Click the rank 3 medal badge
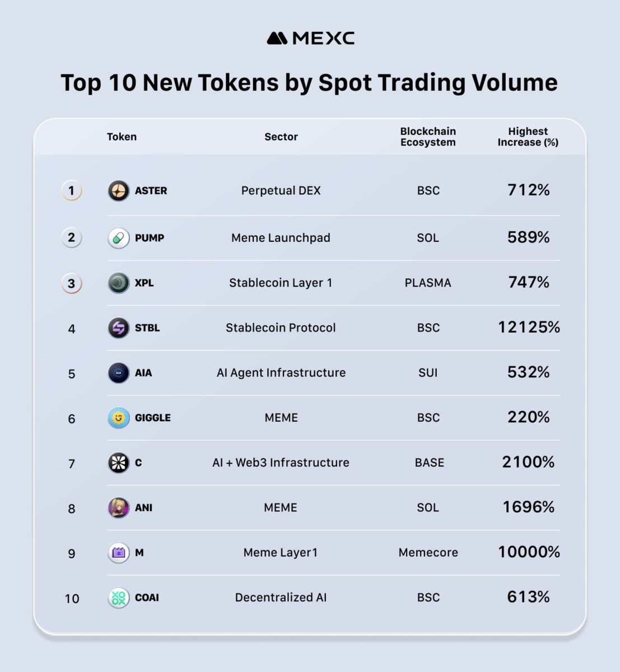The image size is (620, 672). point(71,283)
